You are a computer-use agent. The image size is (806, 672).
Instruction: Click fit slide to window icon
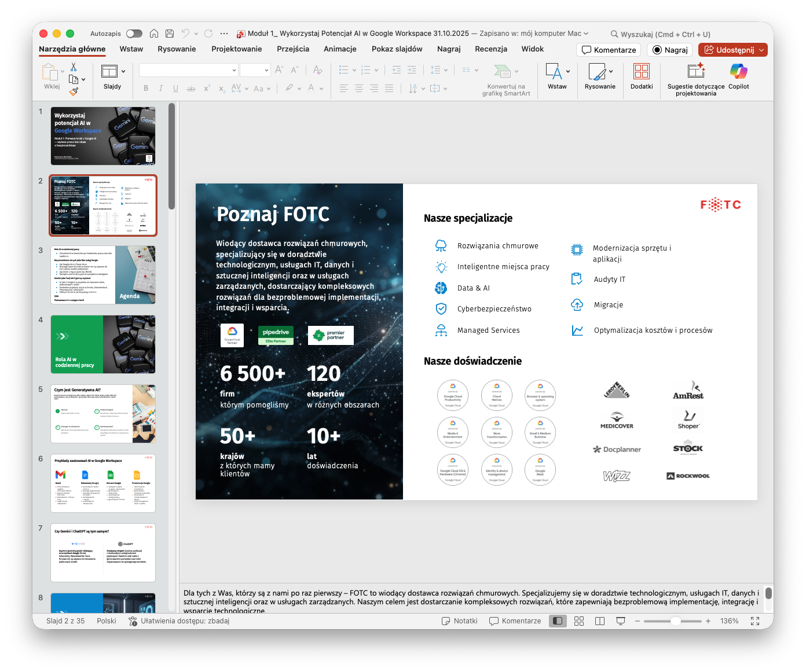(755, 621)
